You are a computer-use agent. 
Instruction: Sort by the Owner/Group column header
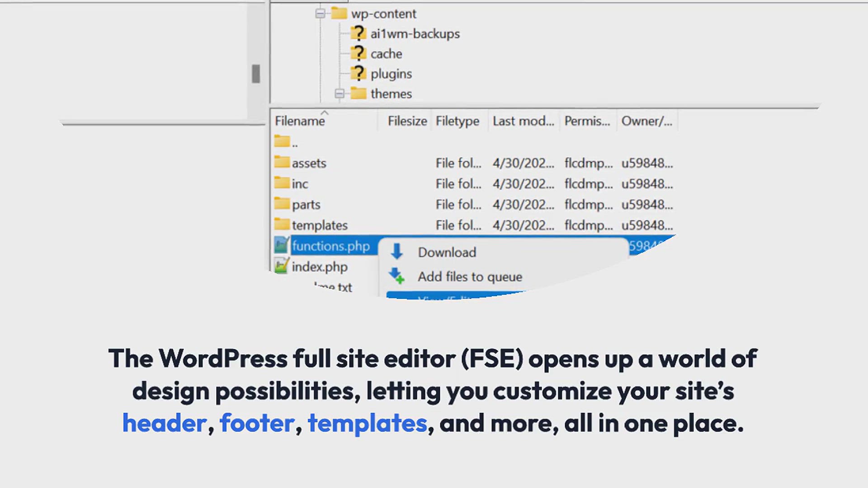click(646, 121)
